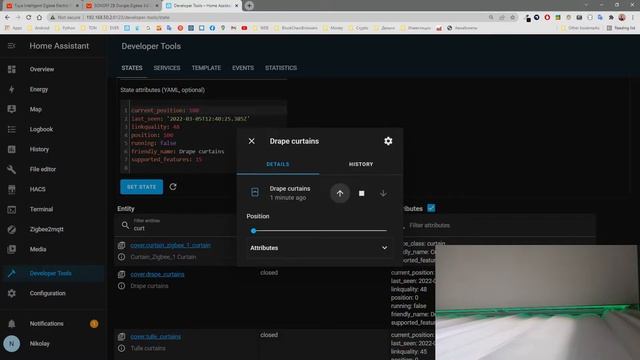The height and width of the screenshot is (360, 640).
Task: Open the Configuration panel
Action: point(47,293)
